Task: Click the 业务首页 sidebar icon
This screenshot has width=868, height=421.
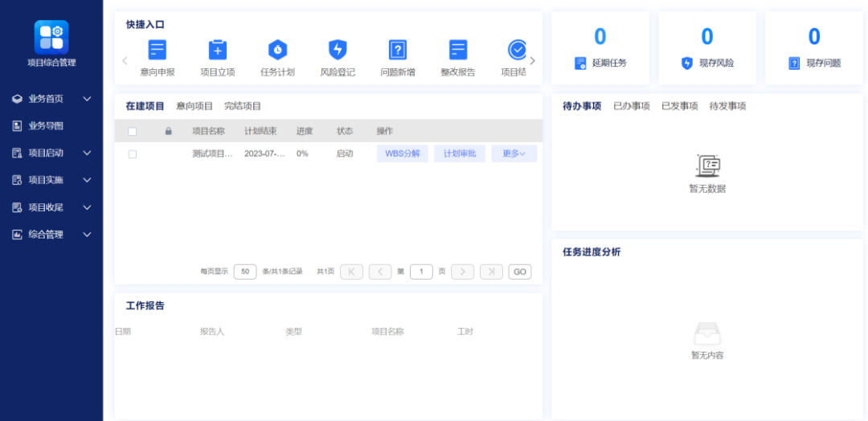Action: click(x=17, y=99)
